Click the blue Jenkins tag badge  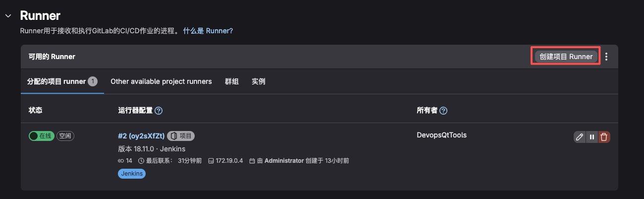pyautogui.click(x=132, y=174)
